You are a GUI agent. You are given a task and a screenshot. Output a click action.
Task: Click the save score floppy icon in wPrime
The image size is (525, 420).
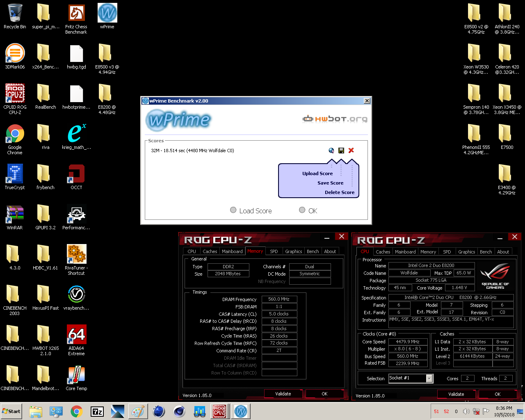click(x=341, y=151)
